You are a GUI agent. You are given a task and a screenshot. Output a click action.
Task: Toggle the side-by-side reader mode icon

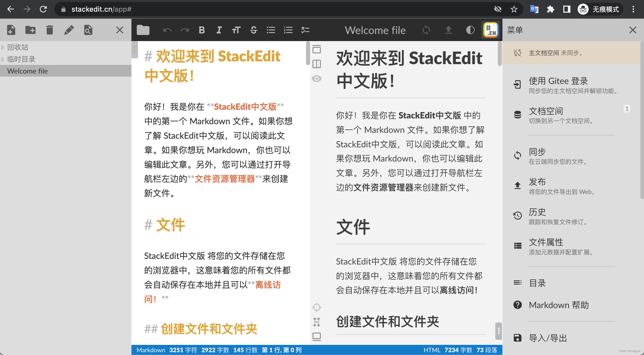[317, 64]
